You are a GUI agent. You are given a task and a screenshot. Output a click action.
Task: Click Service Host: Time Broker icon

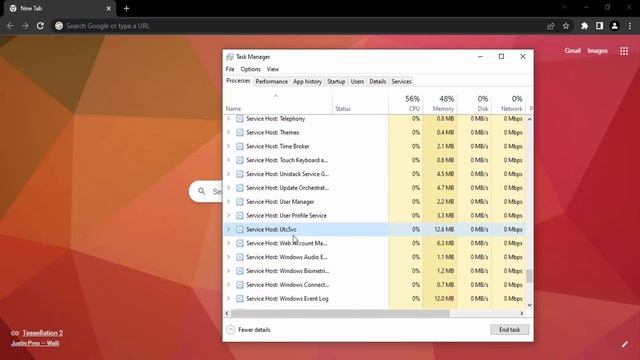(x=240, y=147)
